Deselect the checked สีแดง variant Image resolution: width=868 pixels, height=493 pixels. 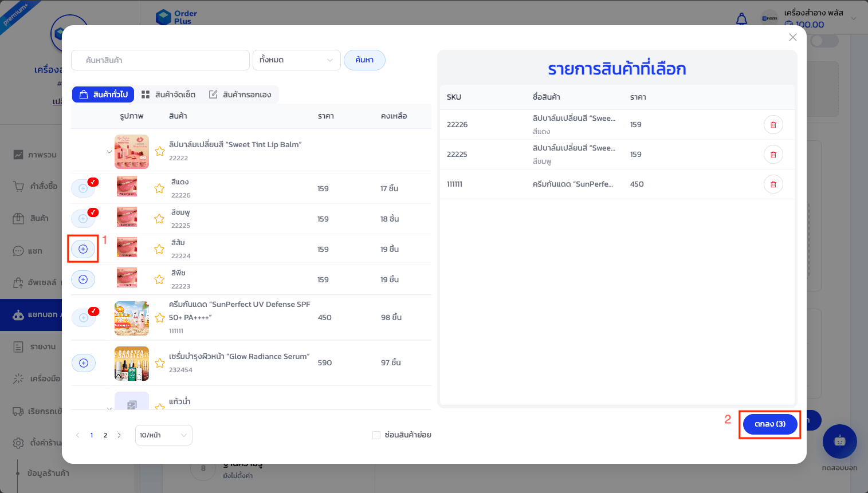point(83,188)
